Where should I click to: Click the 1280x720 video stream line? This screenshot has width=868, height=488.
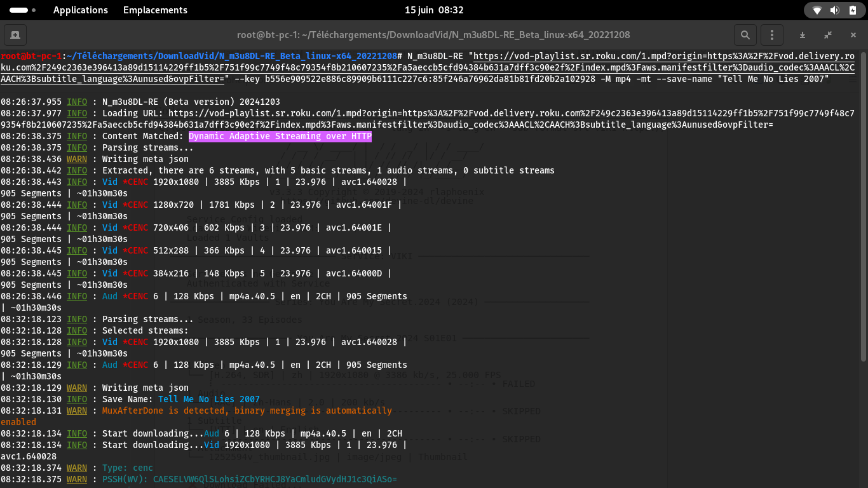(201, 205)
